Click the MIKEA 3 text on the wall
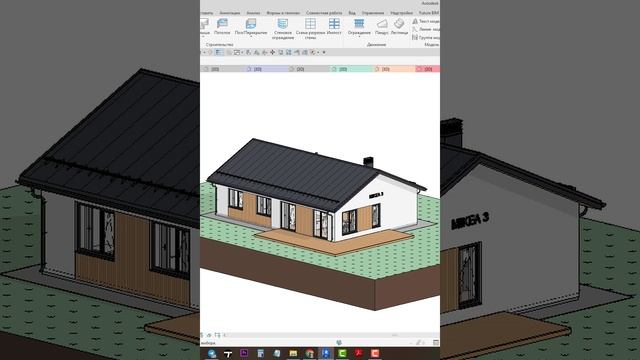This screenshot has height=360, width=640. tap(376, 196)
